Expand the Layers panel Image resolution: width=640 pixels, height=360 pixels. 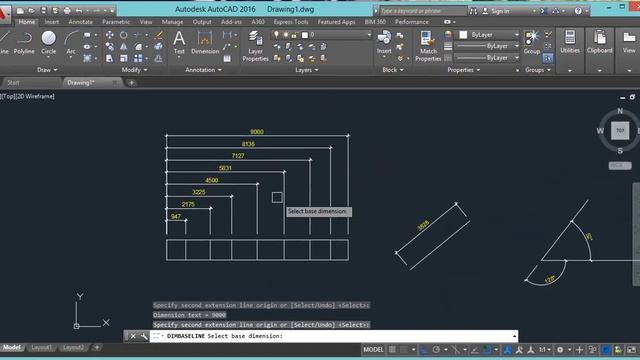pyautogui.click(x=307, y=70)
